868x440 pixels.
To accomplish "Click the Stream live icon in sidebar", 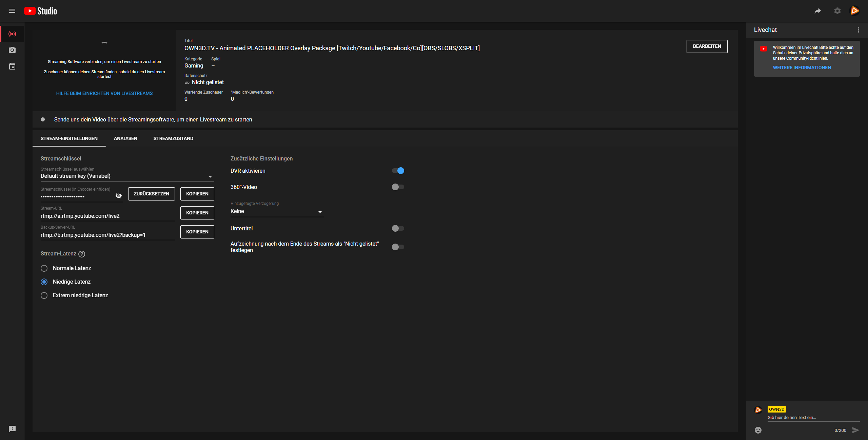I will (x=12, y=34).
